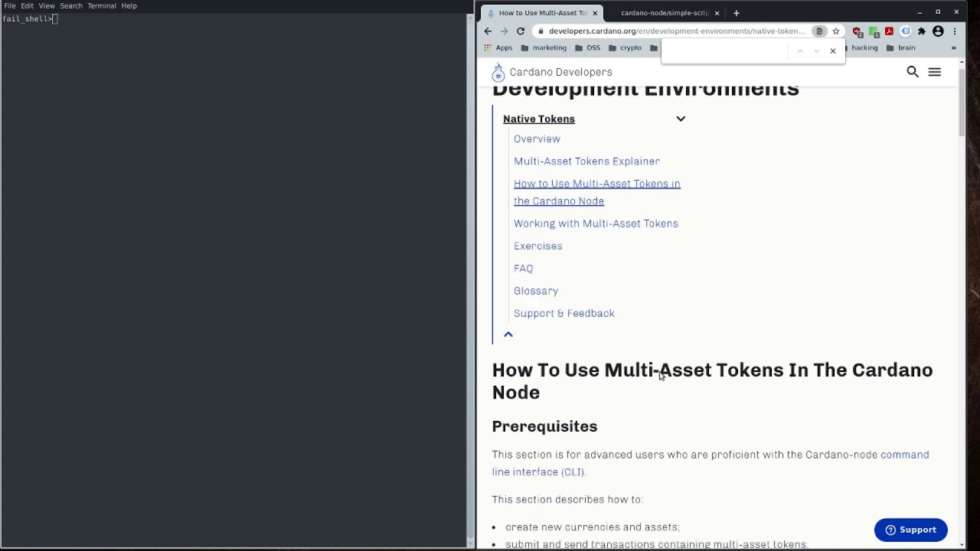
Task: Collapse the sidebar with the up caret
Action: (508, 334)
